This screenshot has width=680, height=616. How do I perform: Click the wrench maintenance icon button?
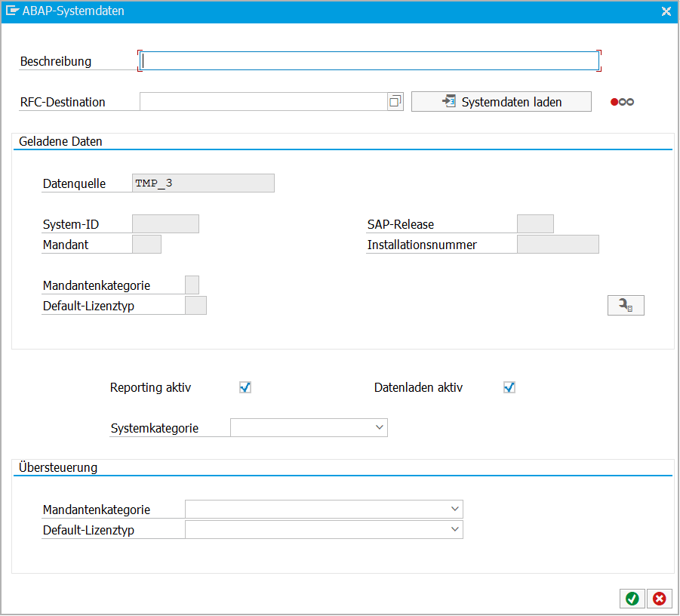pyautogui.click(x=626, y=305)
